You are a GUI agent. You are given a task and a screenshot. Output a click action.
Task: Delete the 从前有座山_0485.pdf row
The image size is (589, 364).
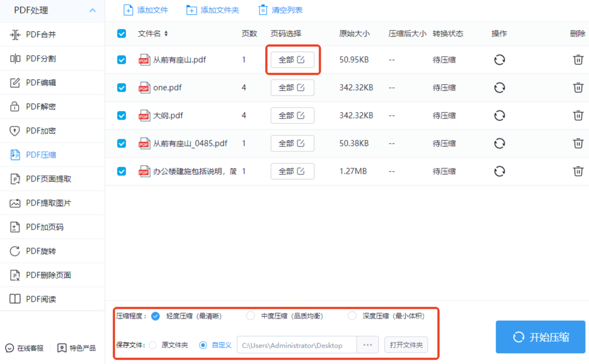coord(578,143)
